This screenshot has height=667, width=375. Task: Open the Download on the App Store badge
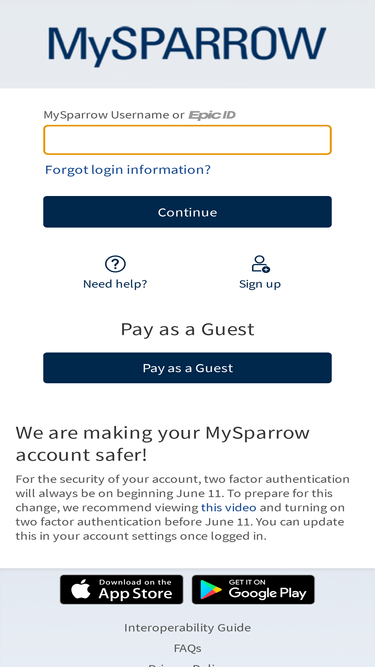(x=122, y=590)
